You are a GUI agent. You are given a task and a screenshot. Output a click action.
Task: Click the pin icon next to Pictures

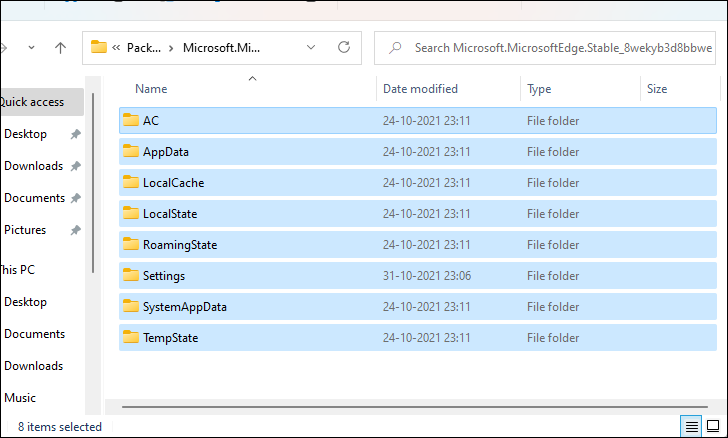pos(76,230)
